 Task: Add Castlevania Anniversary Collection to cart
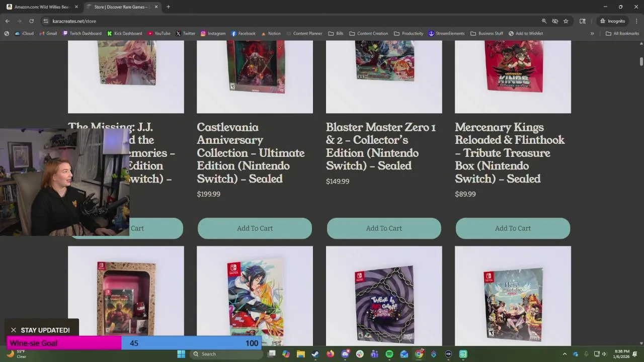point(255,228)
